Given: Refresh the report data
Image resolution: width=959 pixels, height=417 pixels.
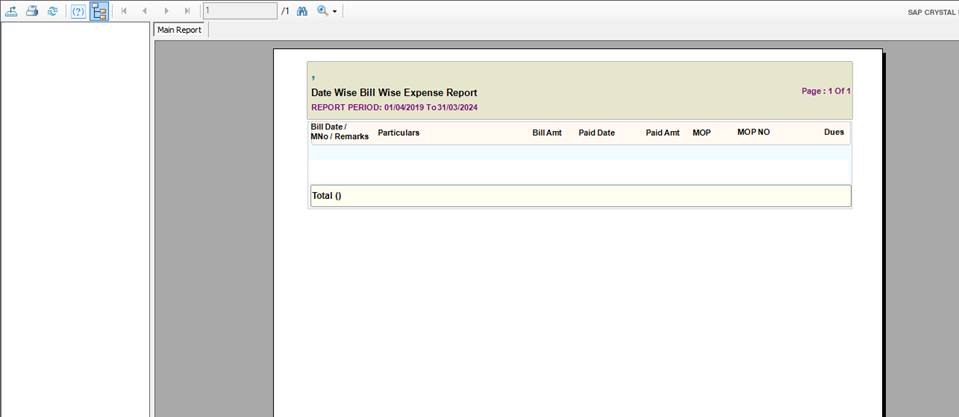Looking at the screenshot, I should 52,11.
